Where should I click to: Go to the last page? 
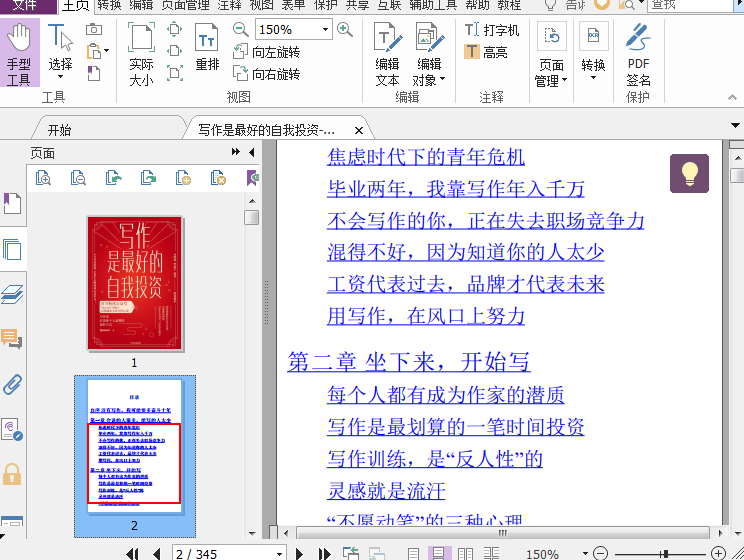pyautogui.click(x=325, y=553)
